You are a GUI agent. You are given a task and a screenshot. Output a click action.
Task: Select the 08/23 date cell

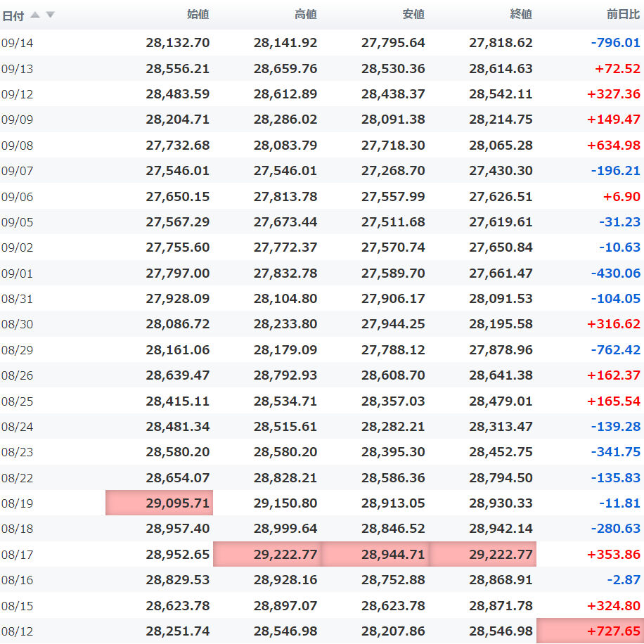click(18, 453)
